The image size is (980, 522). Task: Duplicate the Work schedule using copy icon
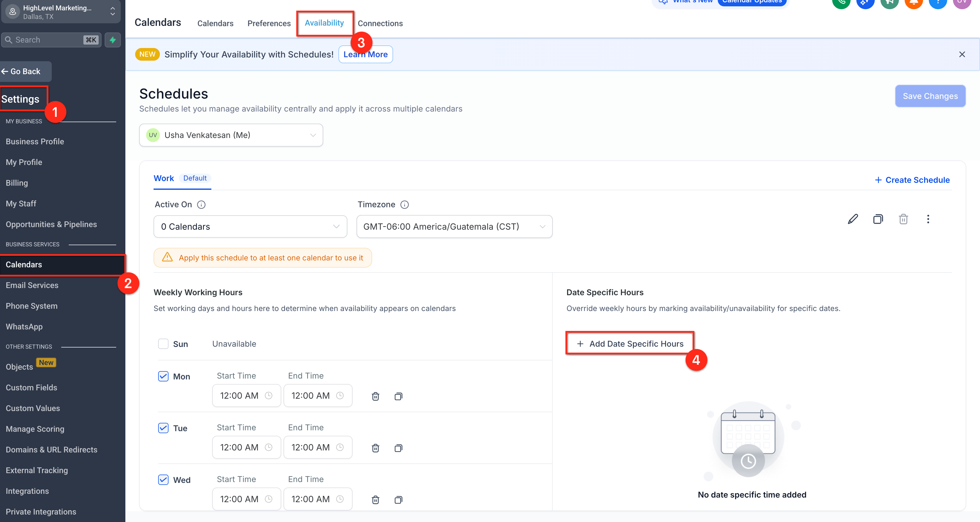coord(878,219)
